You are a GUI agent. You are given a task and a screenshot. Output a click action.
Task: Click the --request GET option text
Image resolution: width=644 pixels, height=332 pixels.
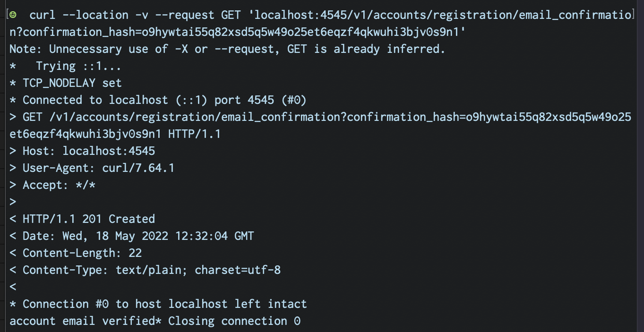(195, 15)
